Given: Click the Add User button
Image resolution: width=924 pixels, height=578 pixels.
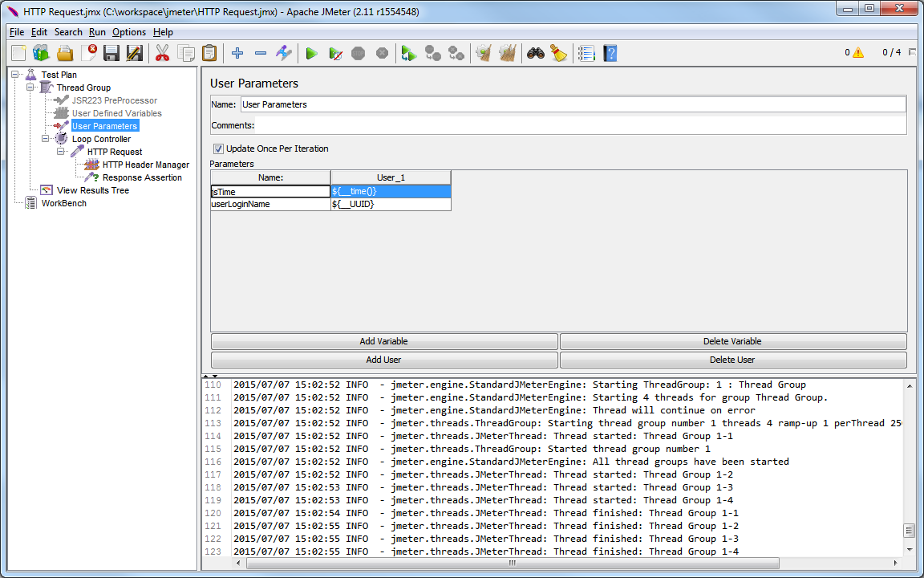Looking at the screenshot, I should (383, 360).
